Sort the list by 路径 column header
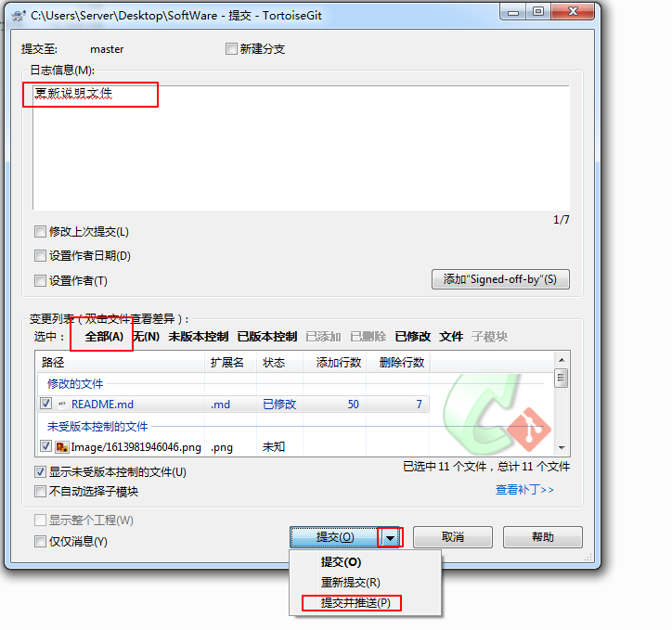 click(121, 363)
